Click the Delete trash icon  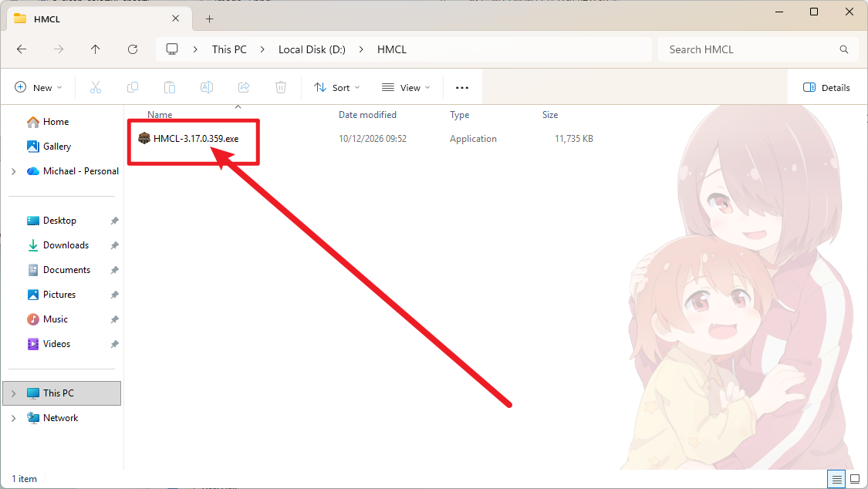pos(281,87)
